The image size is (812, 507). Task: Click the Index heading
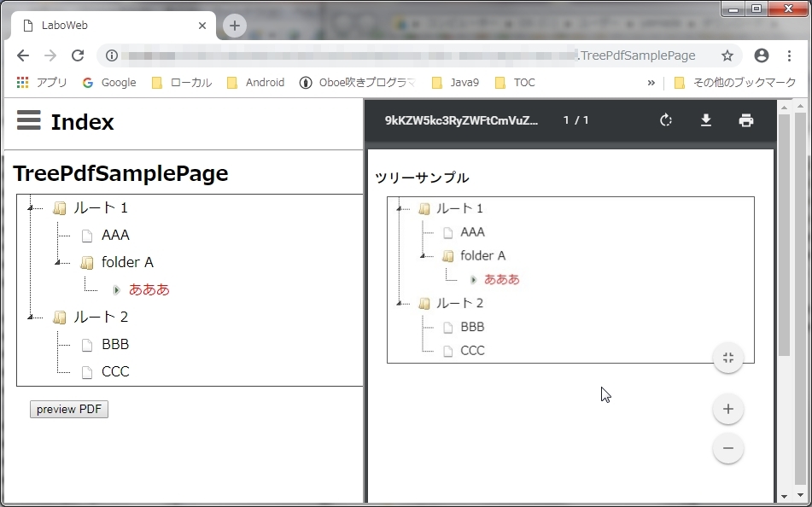coord(82,122)
